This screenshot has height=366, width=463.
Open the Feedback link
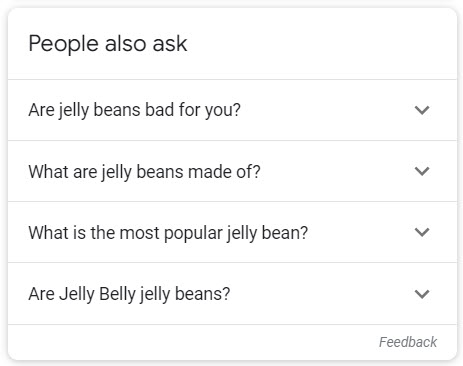coord(408,342)
